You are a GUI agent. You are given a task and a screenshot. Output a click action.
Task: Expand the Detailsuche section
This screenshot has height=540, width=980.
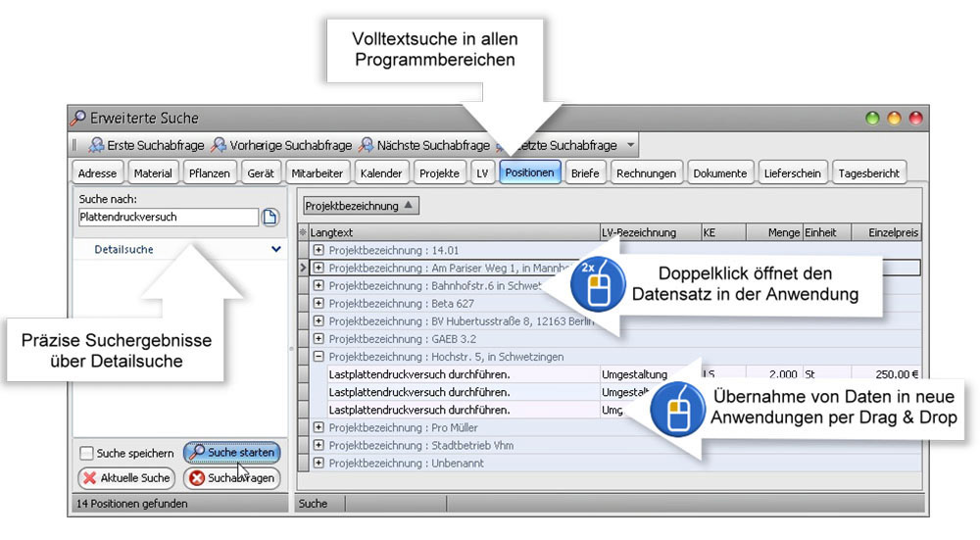(276, 250)
